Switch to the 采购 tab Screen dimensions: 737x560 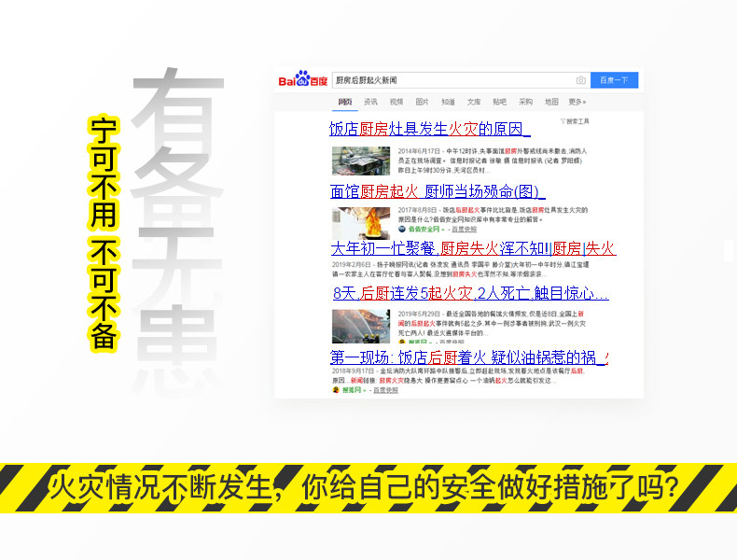click(525, 102)
